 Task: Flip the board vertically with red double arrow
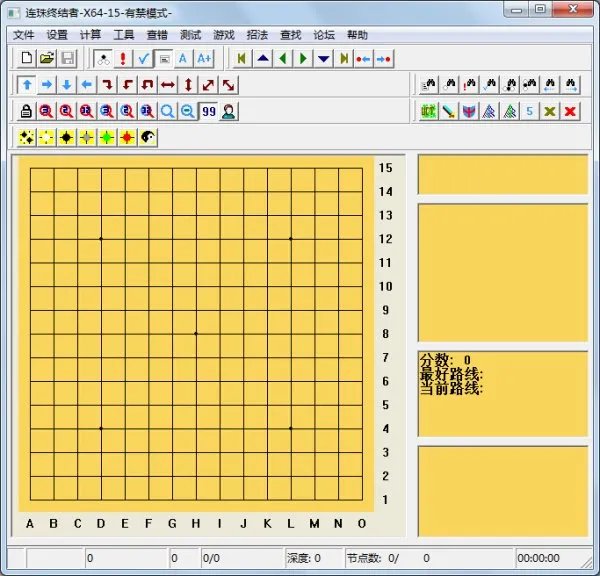click(188, 85)
